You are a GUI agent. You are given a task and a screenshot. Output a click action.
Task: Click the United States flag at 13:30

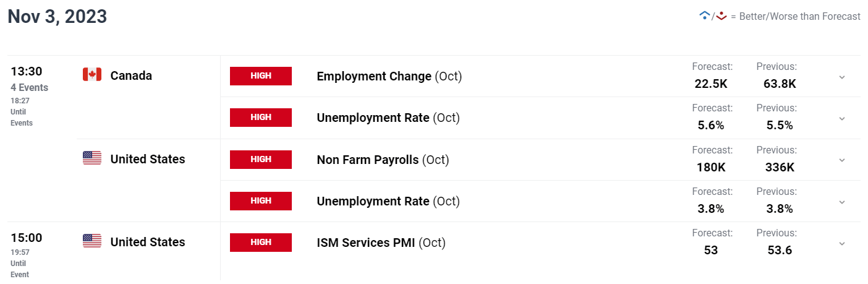[x=92, y=158]
